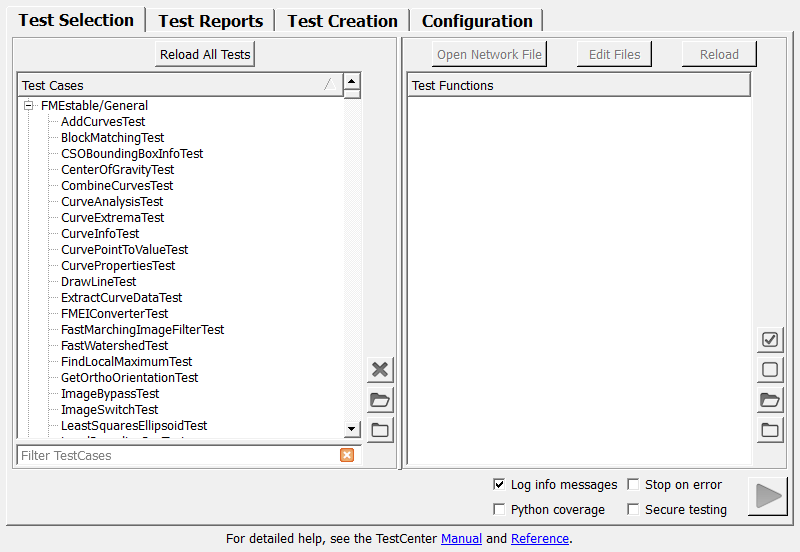Image resolution: width=800 pixels, height=552 pixels.
Task: Enable the Stop on error checkbox
Action: coord(633,485)
